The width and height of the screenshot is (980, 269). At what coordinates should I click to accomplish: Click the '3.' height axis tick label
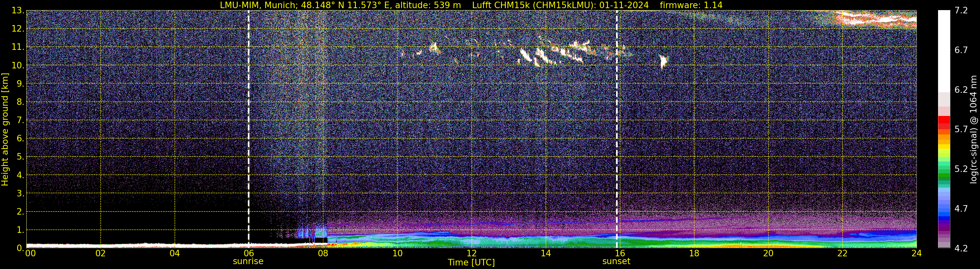pyautogui.click(x=20, y=193)
